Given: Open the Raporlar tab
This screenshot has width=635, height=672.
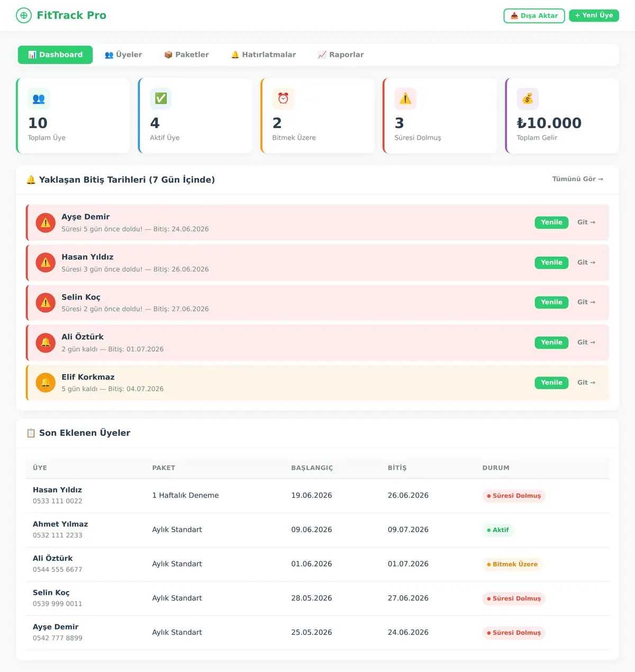Looking at the screenshot, I should (341, 55).
